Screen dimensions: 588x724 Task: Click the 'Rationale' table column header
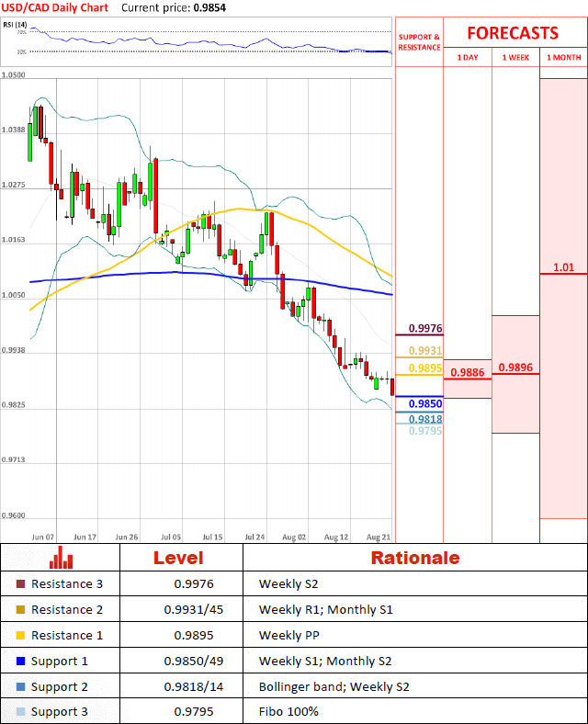click(415, 558)
